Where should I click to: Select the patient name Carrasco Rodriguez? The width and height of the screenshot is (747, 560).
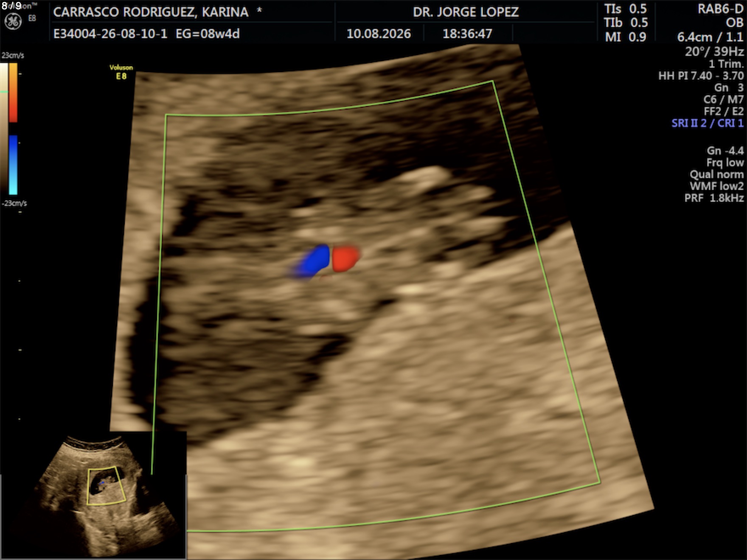151,12
